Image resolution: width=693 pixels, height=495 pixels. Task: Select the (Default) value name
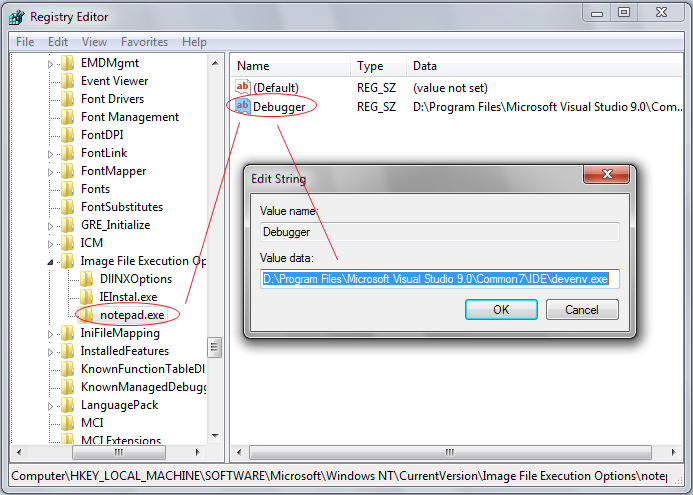pyautogui.click(x=276, y=88)
